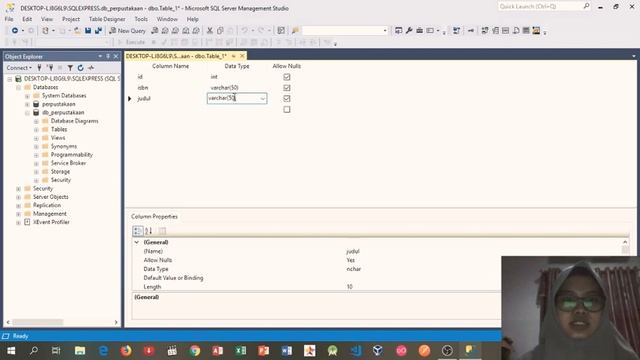Expand the Management node

pyautogui.click(x=18, y=214)
